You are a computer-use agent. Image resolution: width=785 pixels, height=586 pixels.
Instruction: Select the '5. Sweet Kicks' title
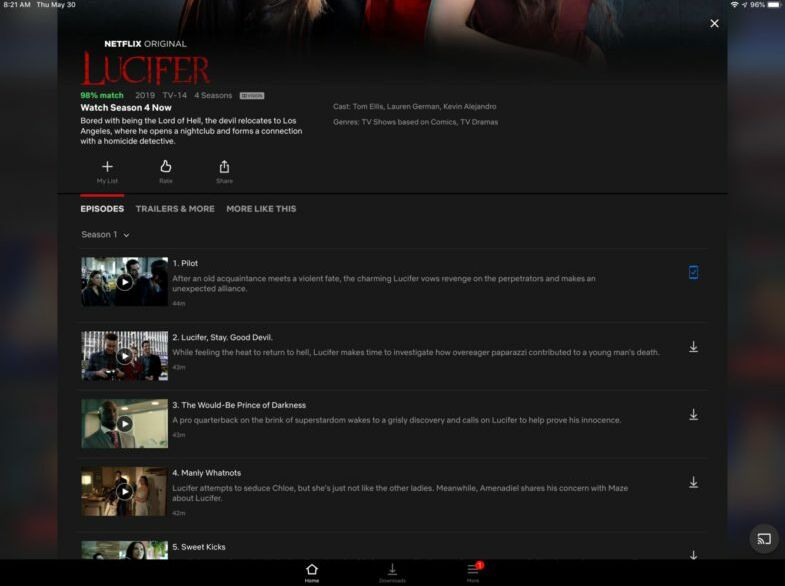[199, 547]
